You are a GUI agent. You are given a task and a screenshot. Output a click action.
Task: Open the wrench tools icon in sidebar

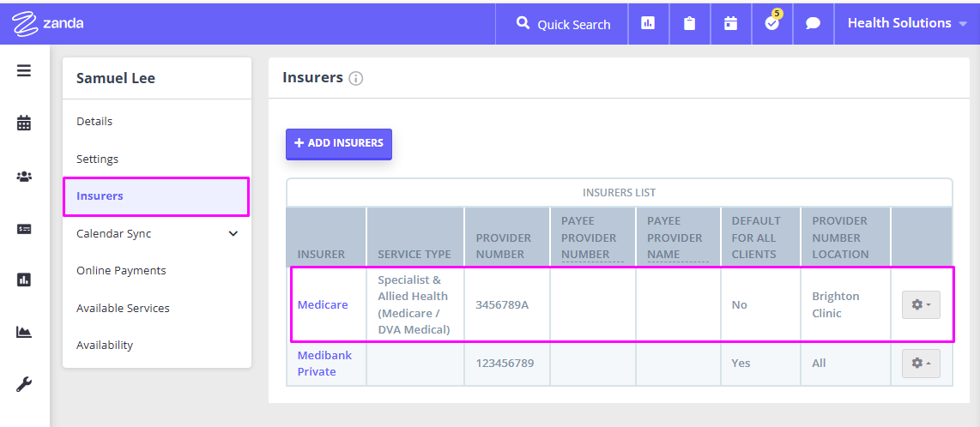[24, 384]
